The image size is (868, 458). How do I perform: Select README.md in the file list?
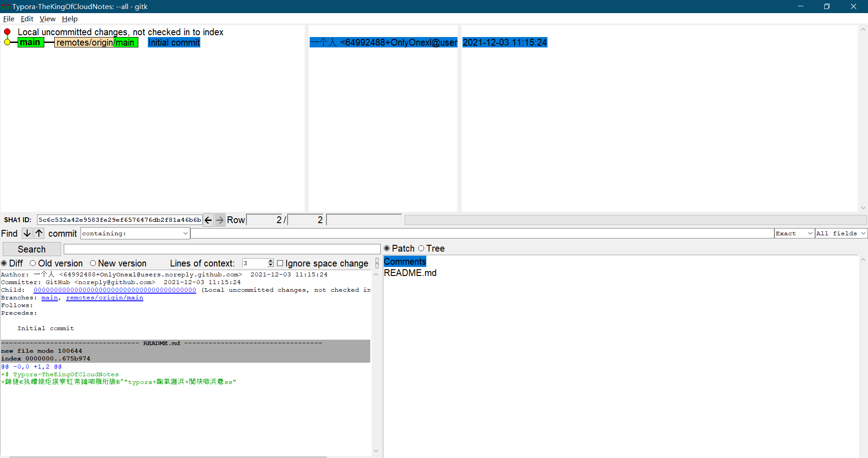tap(410, 273)
